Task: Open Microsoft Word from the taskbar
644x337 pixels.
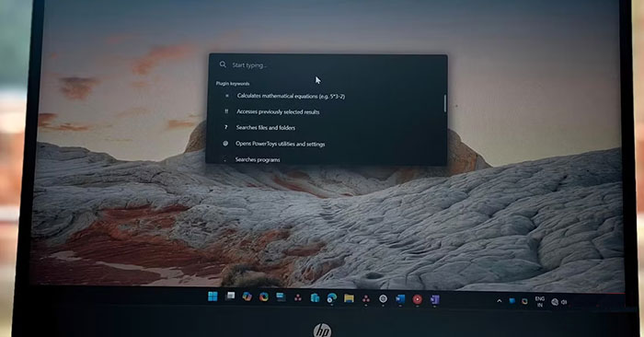Action: 400,299
